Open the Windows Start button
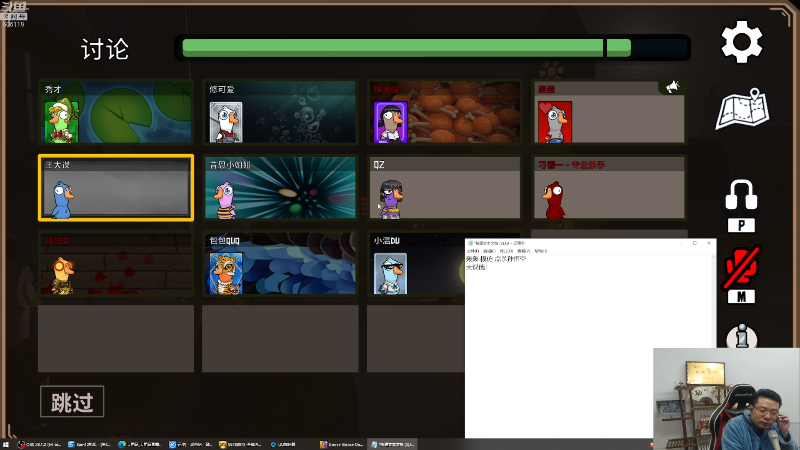 [x=6, y=444]
